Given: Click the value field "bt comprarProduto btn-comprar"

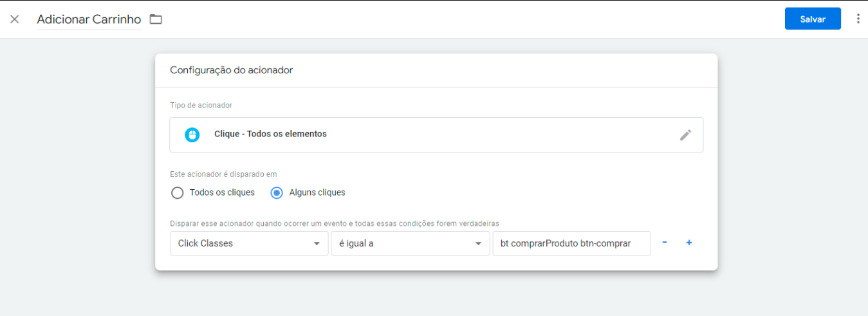Looking at the screenshot, I should point(571,243).
